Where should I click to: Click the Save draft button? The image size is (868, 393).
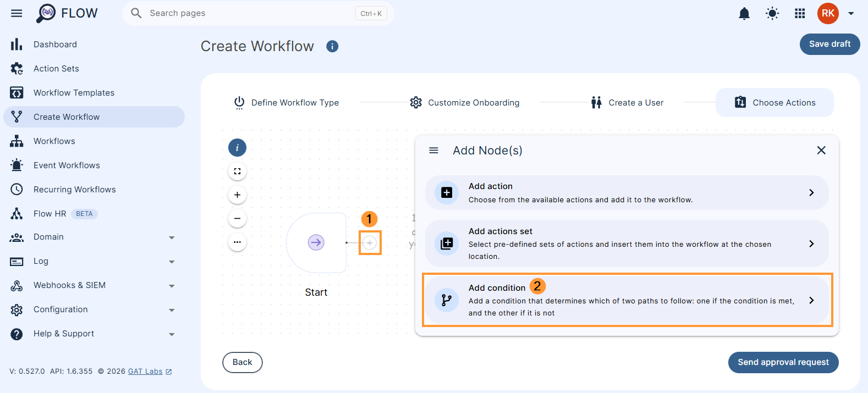pos(829,44)
